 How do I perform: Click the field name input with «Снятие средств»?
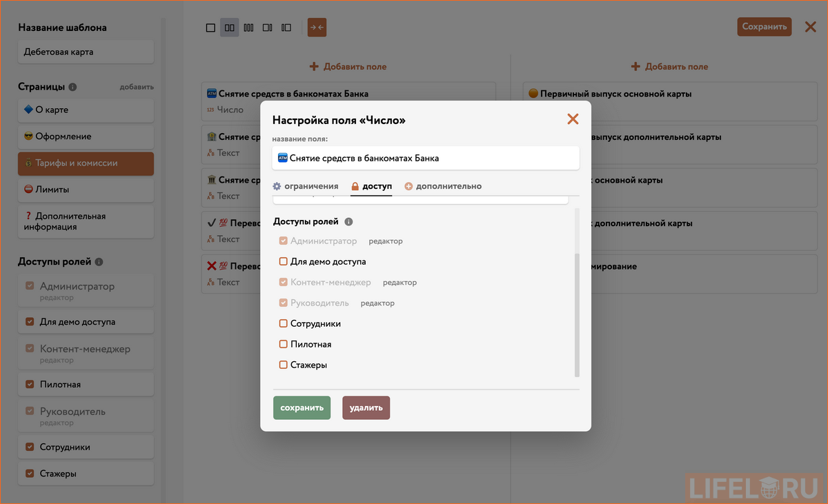424,157
